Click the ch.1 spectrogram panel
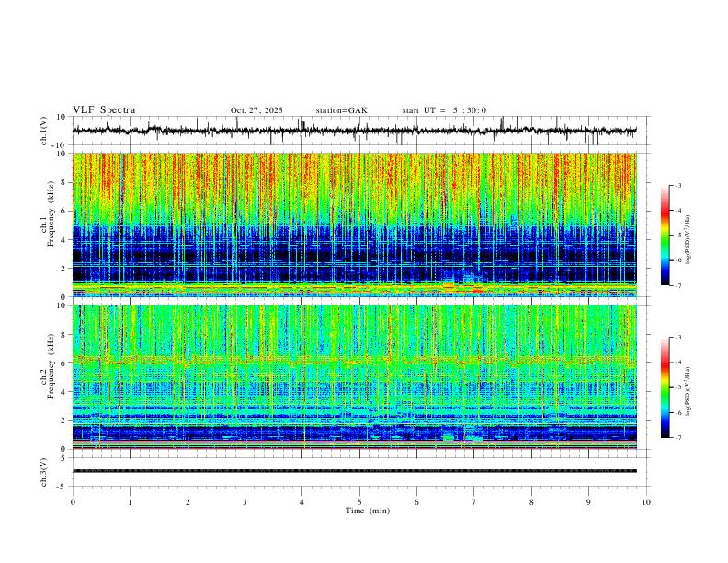Screen dimensions: 728x563 [x=354, y=224]
